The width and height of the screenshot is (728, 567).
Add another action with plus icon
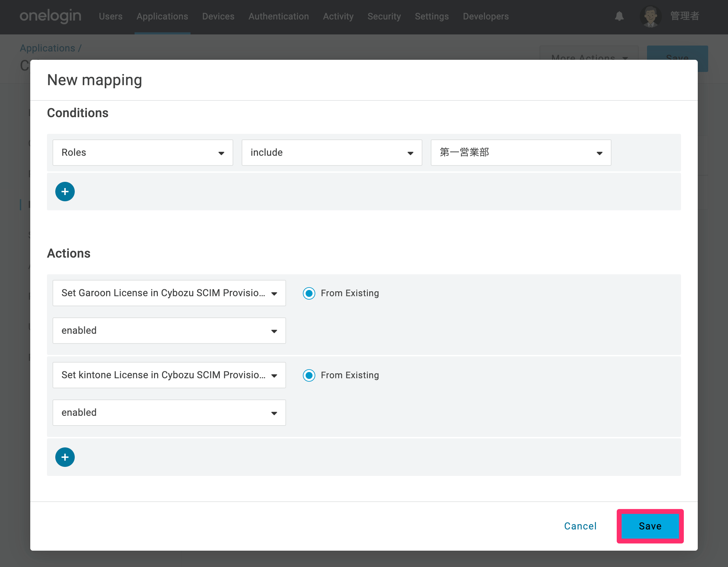click(x=65, y=457)
